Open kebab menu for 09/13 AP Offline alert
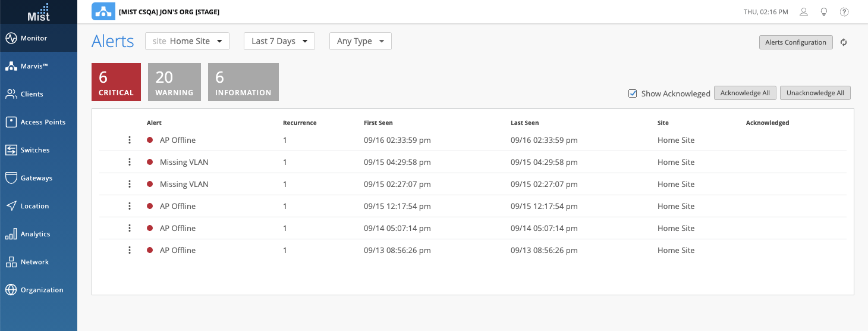This screenshot has width=868, height=331. (130, 251)
